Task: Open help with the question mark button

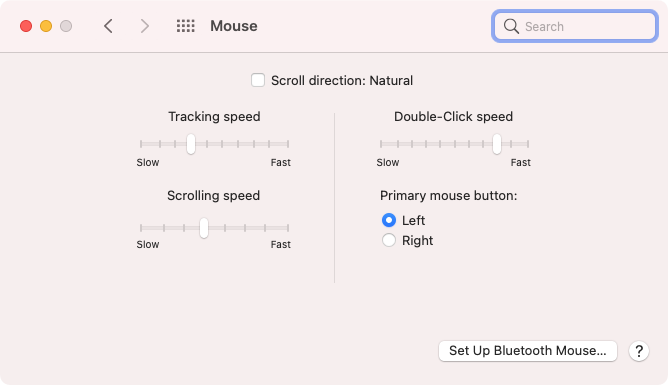Action: [639, 351]
